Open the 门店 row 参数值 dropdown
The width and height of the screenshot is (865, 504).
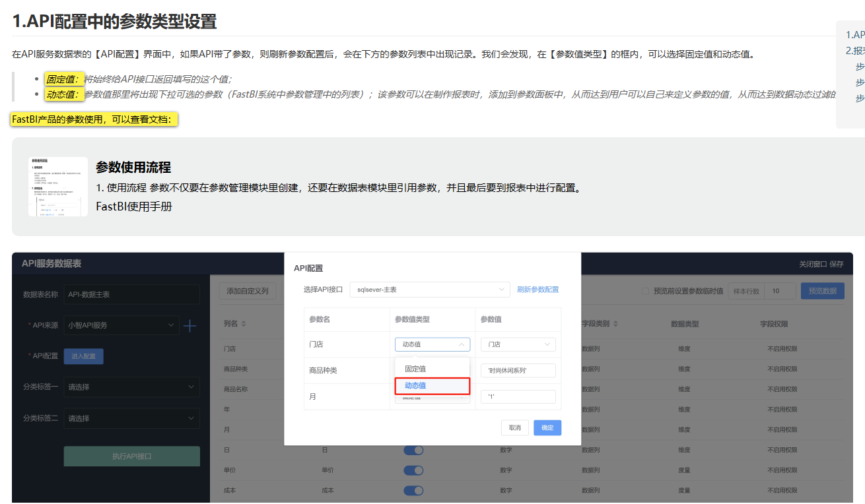(518, 344)
